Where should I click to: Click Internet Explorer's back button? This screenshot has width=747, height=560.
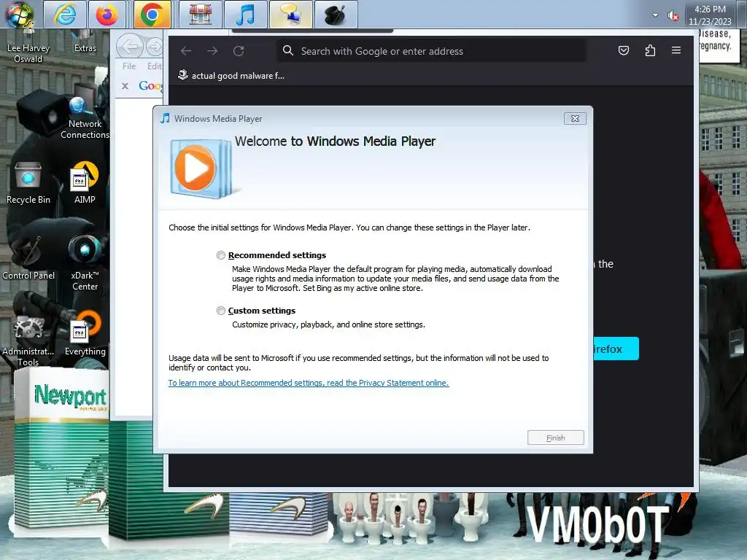130,46
